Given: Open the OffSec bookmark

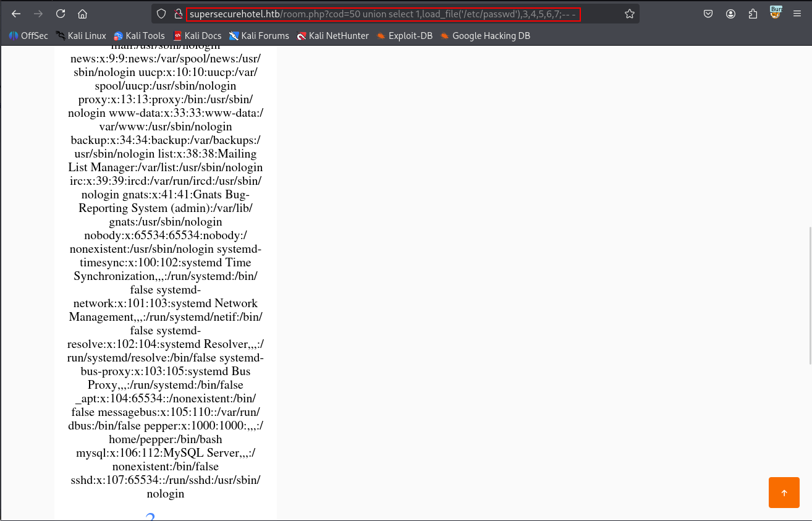Looking at the screenshot, I should pos(28,36).
